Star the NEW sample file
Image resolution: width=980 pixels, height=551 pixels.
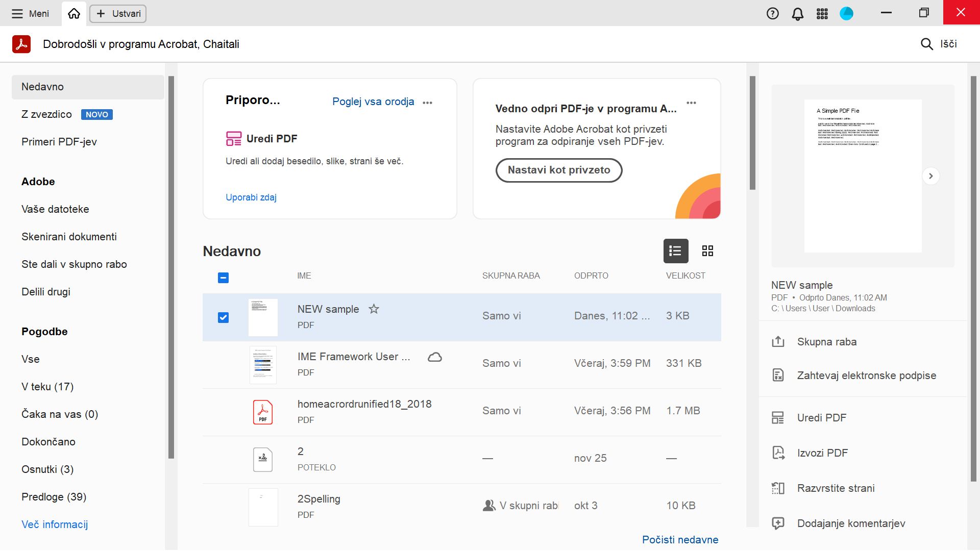point(374,309)
